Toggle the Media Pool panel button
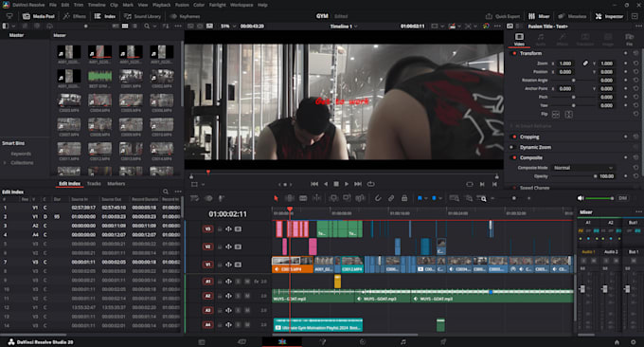The image size is (644, 347). click(39, 16)
